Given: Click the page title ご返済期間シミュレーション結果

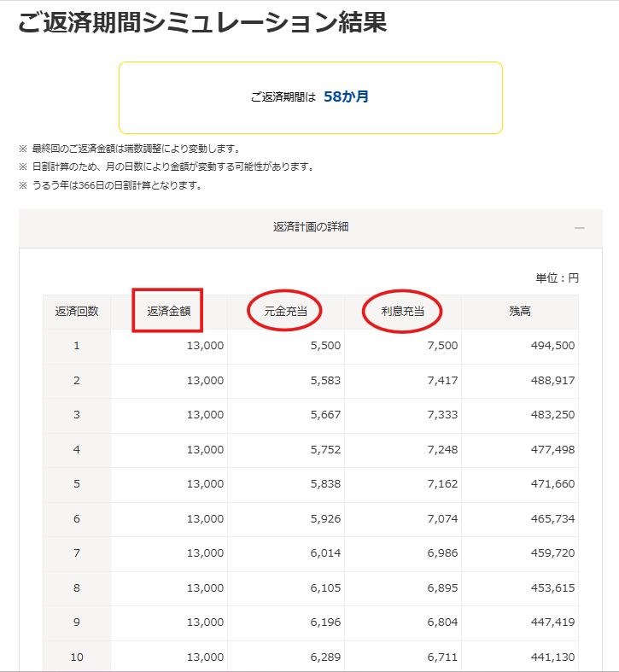Looking at the screenshot, I should pos(202,23).
